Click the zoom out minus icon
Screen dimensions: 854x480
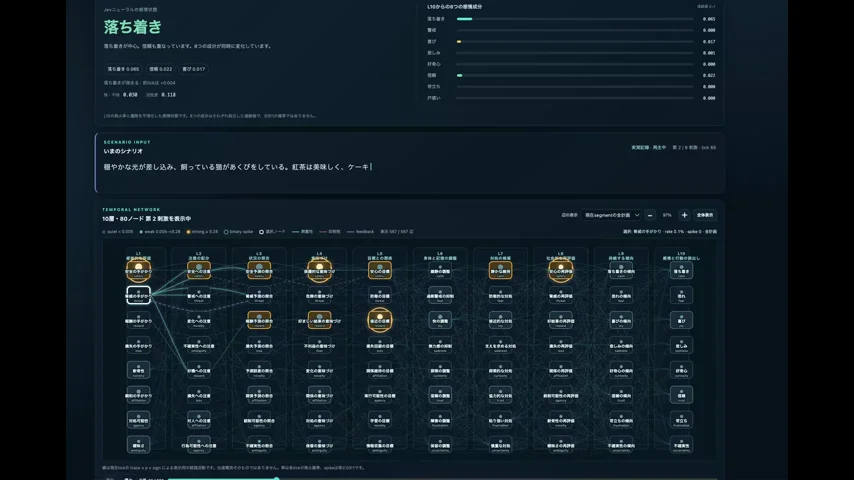coord(650,215)
